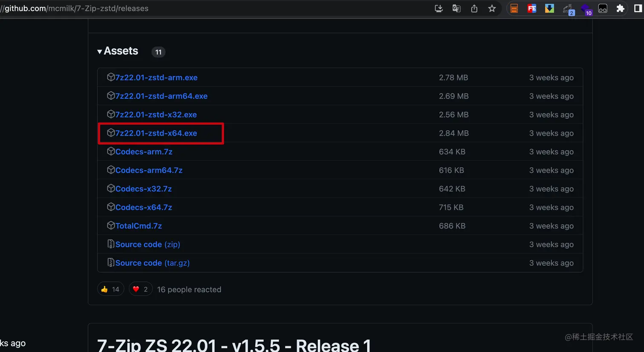Click package icon beside 7z22.01-zstd-x32.exe
Screen dimensions: 644x352
click(111, 114)
